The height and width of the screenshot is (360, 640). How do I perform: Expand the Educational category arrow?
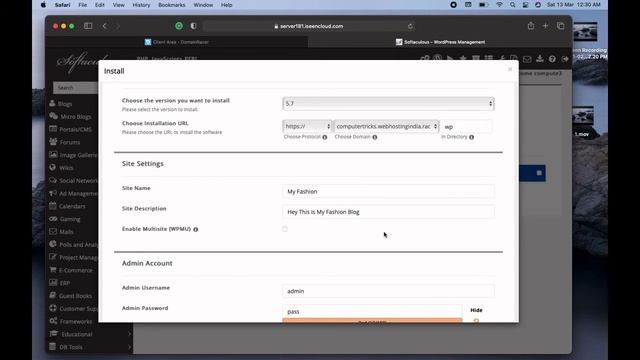129,334
